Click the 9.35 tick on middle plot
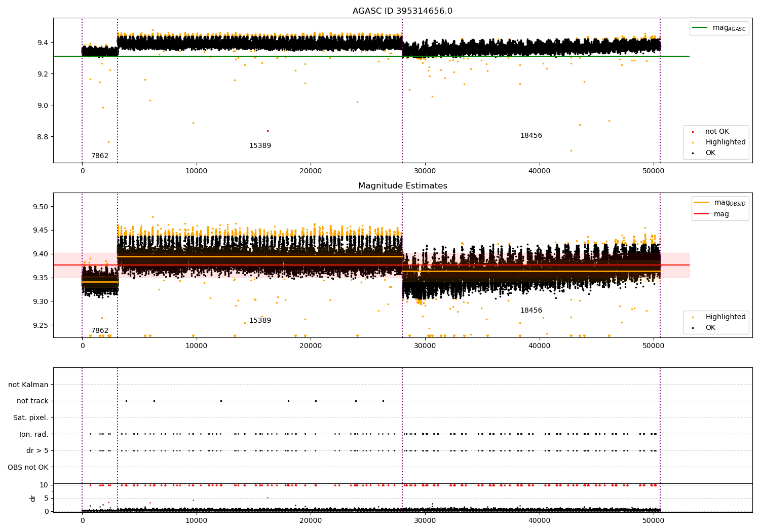Screen dimensions: 760x532 tap(41, 278)
